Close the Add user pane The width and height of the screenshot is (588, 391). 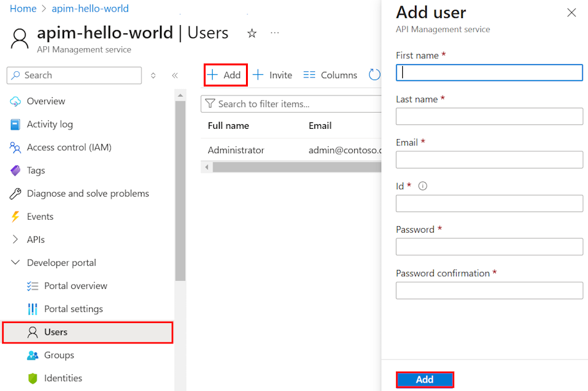coord(571,12)
